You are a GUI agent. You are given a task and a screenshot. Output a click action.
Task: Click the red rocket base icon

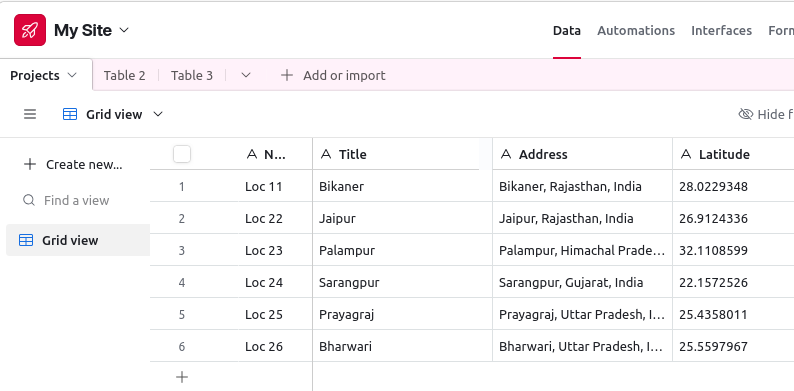coord(30,30)
